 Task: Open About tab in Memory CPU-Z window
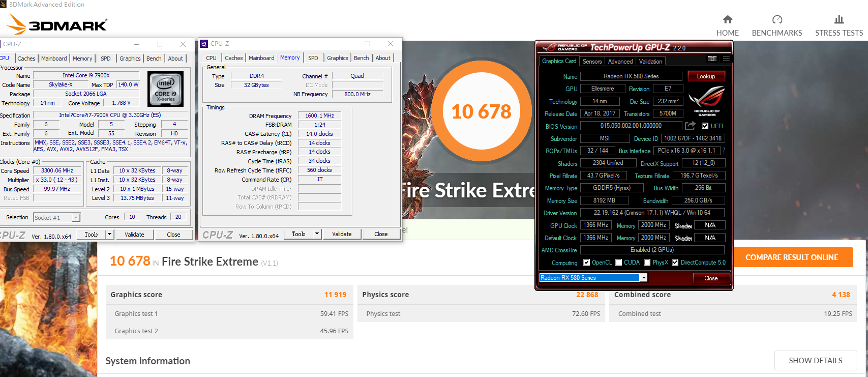point(383,58)
